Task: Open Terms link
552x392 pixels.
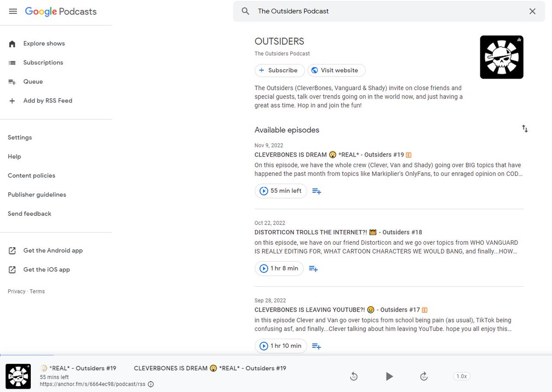Action: click(x=37, y=291)
